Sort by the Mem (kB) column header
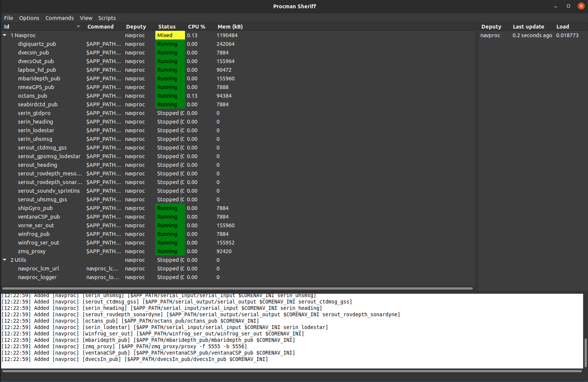This screenshot has width=588, height=382. (230, 27)
